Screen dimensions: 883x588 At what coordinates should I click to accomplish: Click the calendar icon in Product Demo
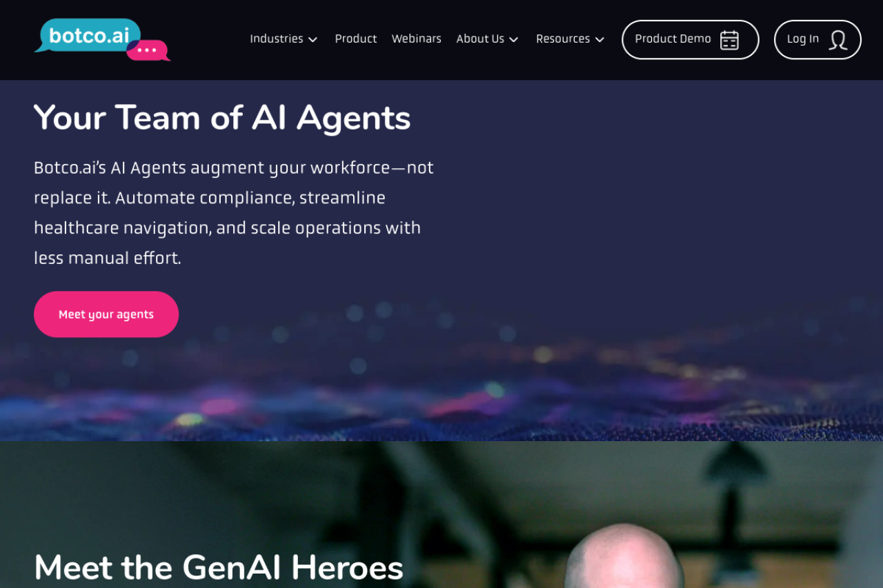pos(729,40)
